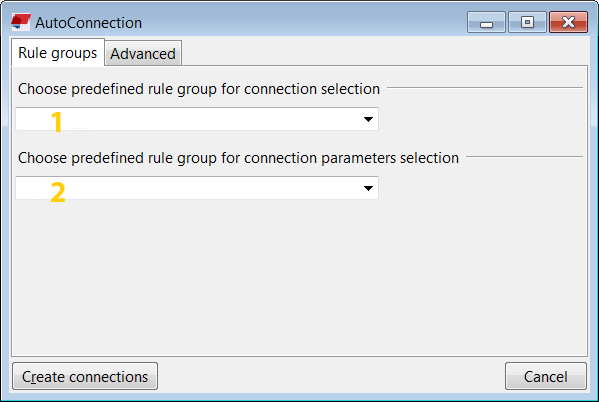Close the dialog with the red X
Screen dimensions: 599x402
(x=568, y=22)
